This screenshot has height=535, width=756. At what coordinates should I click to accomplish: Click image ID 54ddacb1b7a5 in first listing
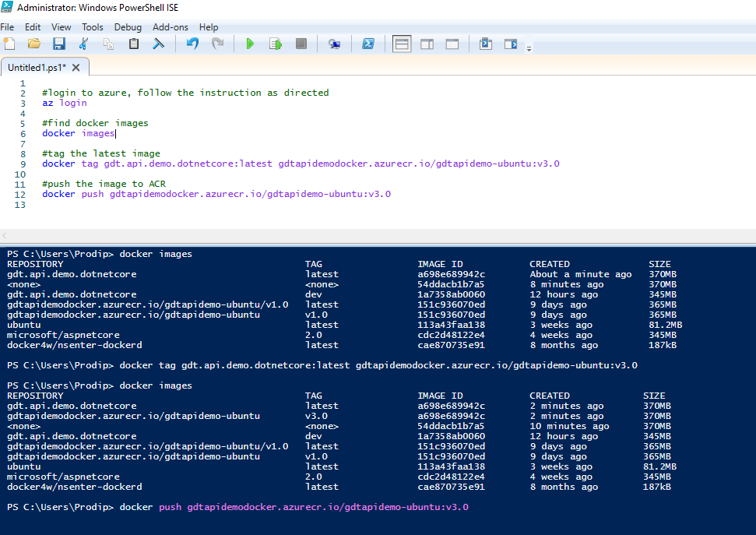pyautogui.click(x=451, y=284)
